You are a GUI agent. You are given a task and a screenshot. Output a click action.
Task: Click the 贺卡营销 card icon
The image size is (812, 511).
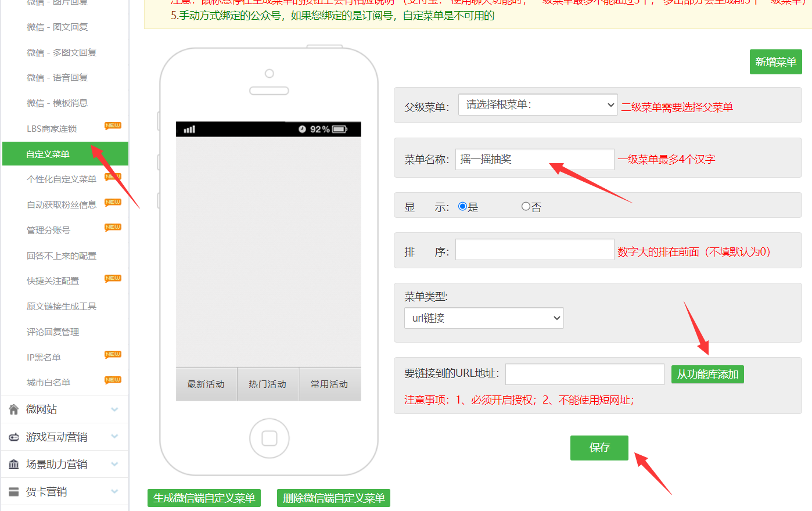[14, 492]
